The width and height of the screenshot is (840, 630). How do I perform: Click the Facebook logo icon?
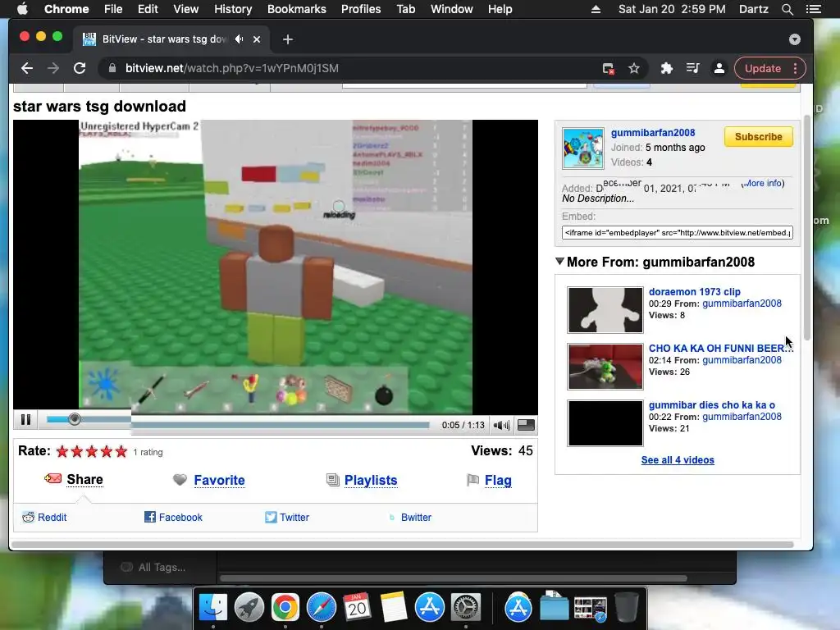[x=150, y=517]
